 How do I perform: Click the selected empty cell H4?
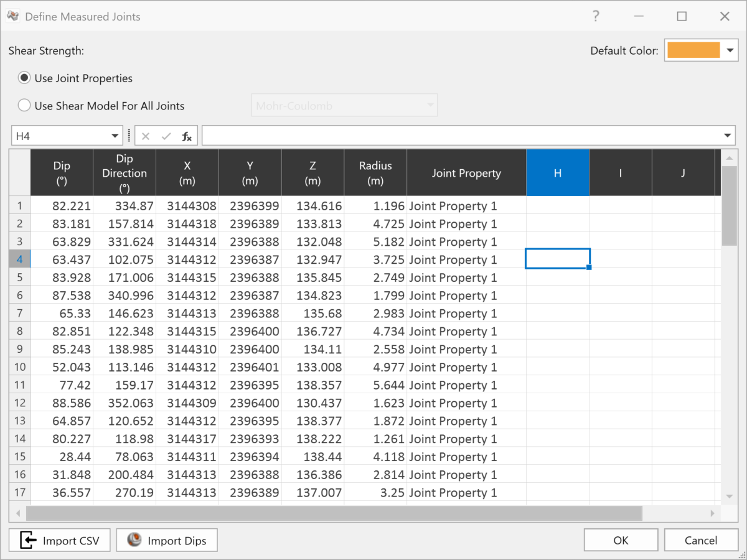558,259
